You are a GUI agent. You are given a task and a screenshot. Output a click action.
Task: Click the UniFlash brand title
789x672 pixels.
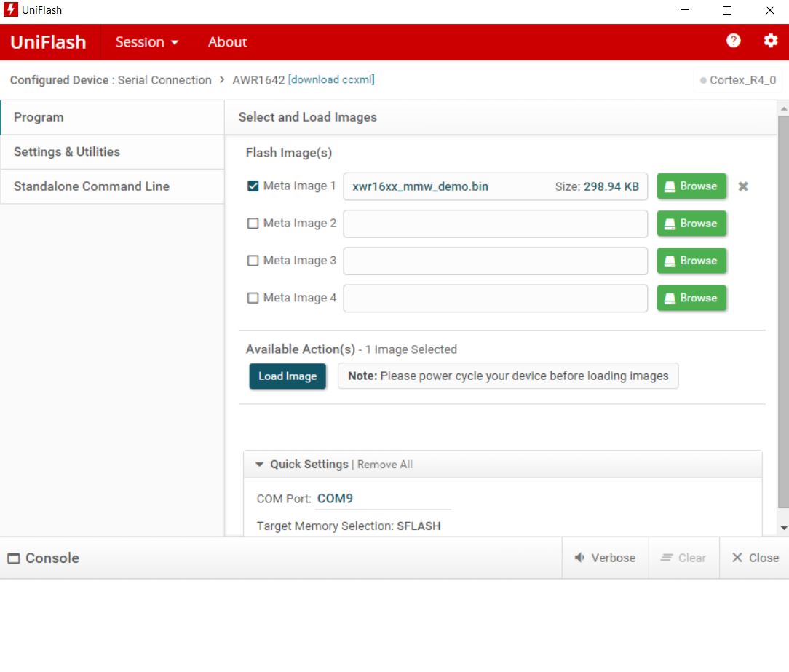point(48,42)
